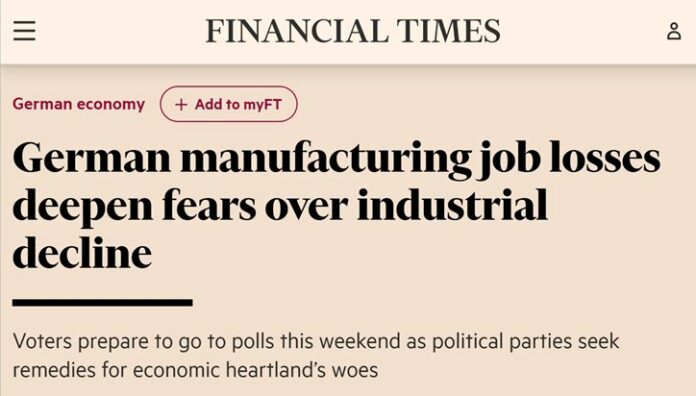Open the German economy topic link
Screen dimensions: 696x396
point(79,104)
